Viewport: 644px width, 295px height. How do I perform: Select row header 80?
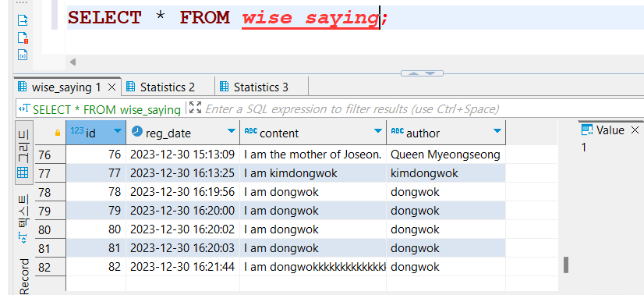tap(50, 229)
